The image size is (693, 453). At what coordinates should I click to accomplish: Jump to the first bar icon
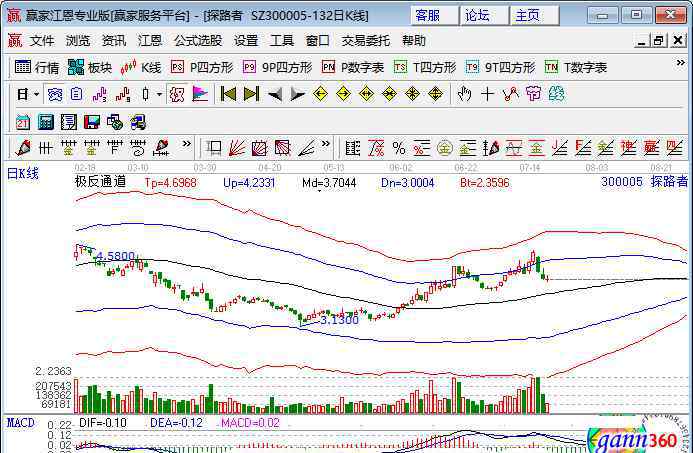(x=228, y=94)
